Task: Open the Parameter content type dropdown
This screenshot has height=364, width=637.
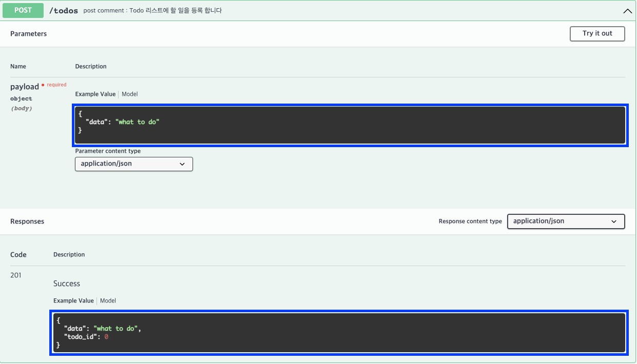Action: coord(133,164)
